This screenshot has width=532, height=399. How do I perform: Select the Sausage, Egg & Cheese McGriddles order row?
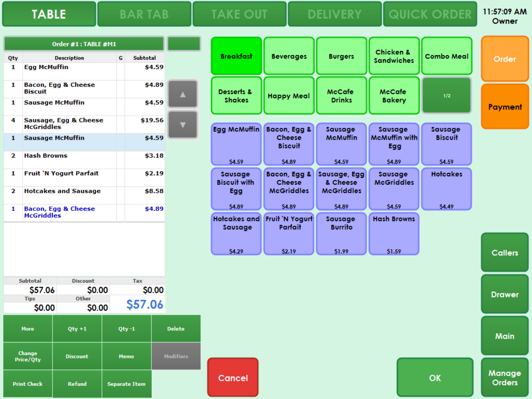84,125
